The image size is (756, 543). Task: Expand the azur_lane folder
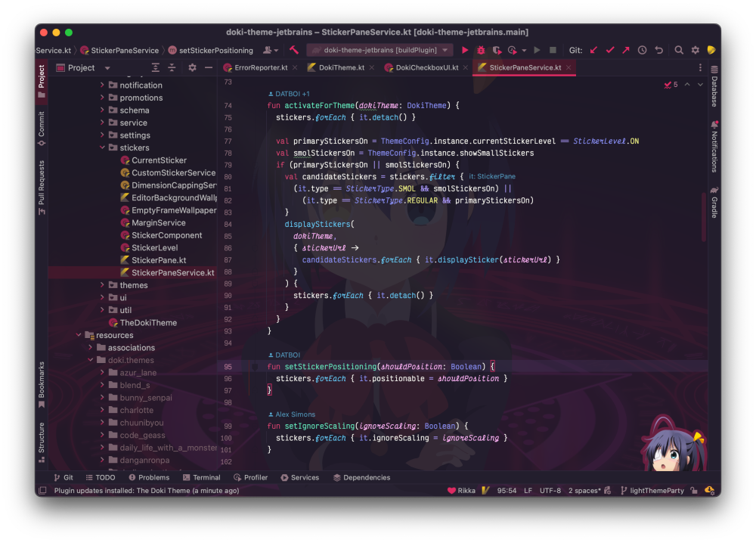[102, 372]
